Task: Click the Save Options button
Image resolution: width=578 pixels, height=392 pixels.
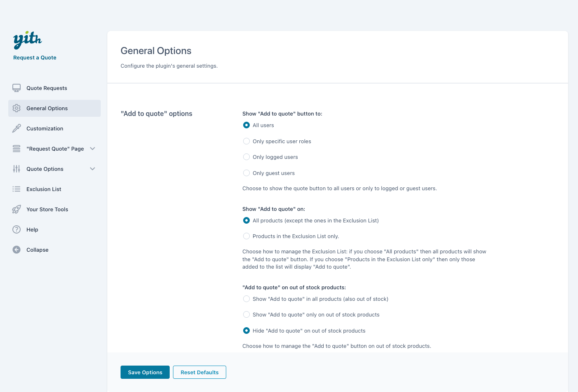Action: tap(145, 372)
